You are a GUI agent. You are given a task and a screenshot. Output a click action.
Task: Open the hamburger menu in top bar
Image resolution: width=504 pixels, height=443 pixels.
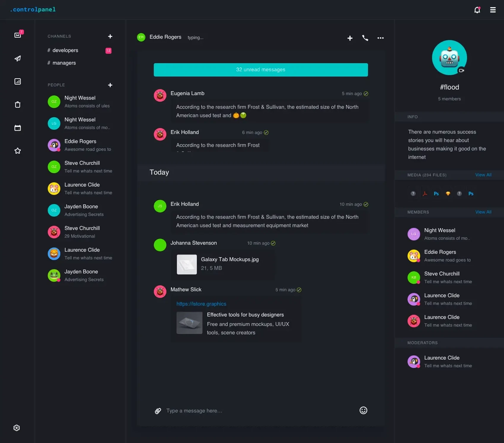(493, 10)
